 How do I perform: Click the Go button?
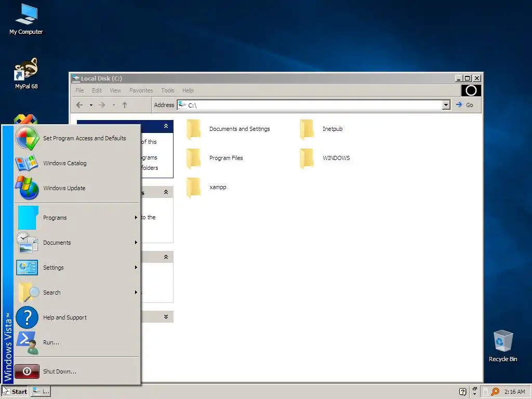(x=465, y=105)
